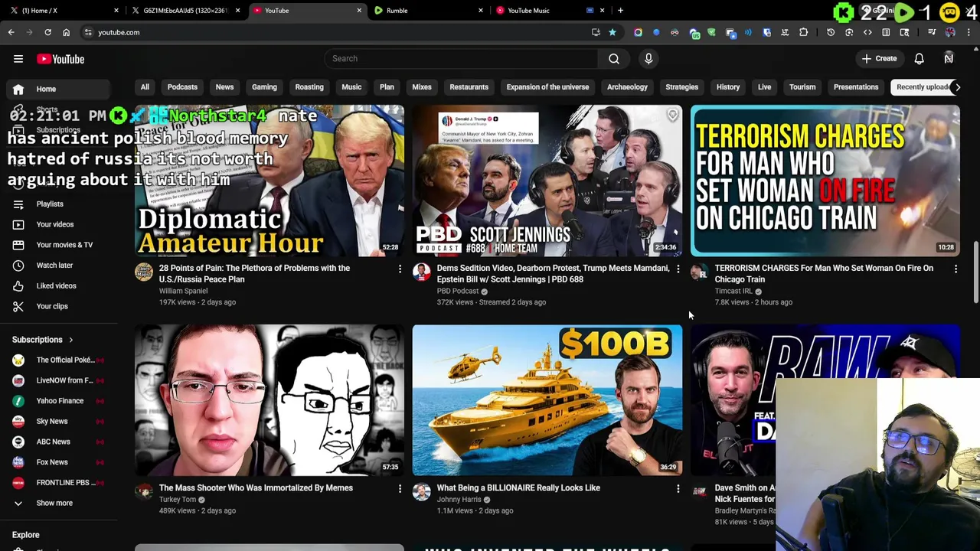Switch to the YouTube Music browser tab

549,11
